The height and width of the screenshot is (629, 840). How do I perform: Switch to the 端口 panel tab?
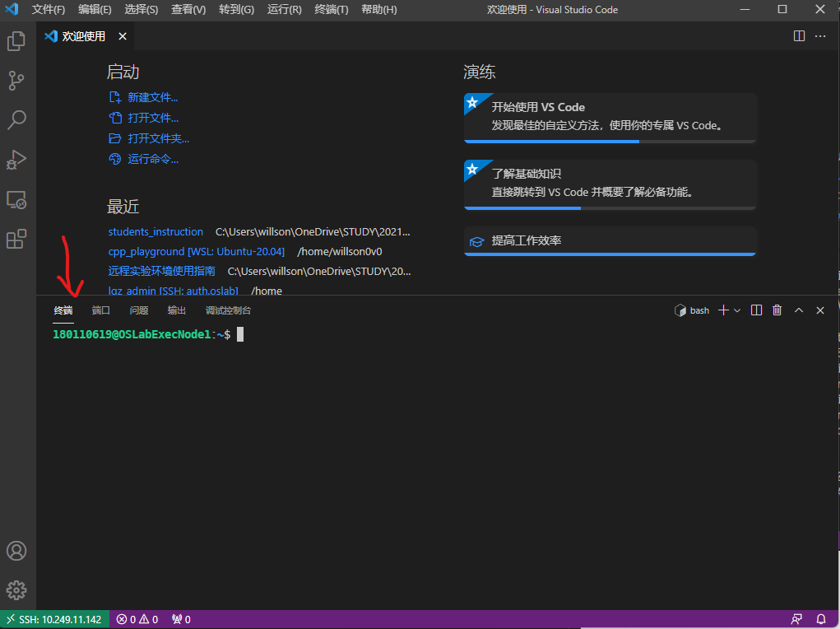pos(101,310)
